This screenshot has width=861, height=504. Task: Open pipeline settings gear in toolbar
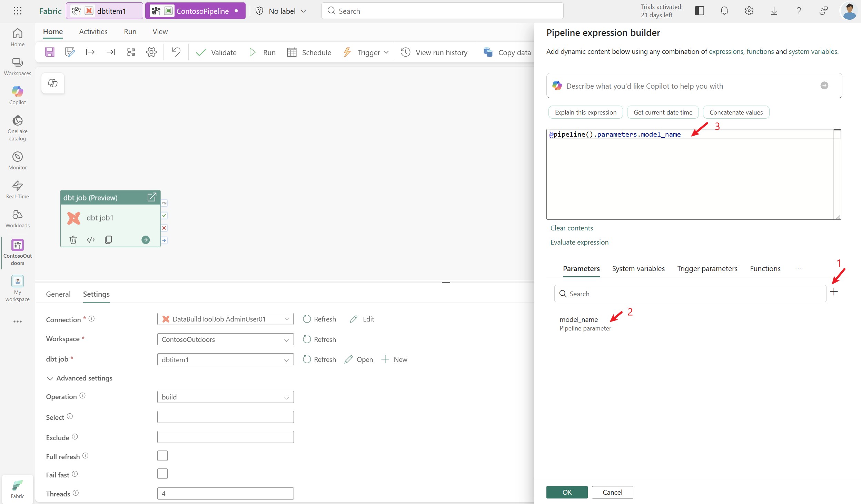pos(151,52)
